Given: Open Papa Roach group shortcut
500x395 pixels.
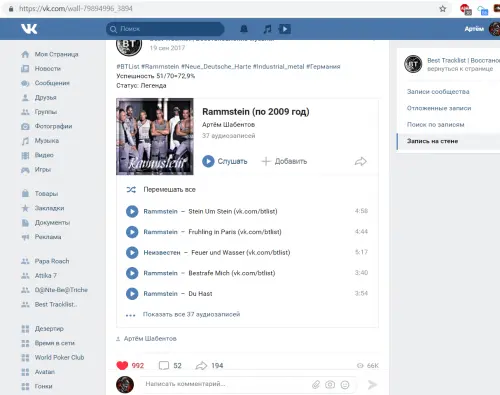Looking at the screenshot, I should [45, 261].
